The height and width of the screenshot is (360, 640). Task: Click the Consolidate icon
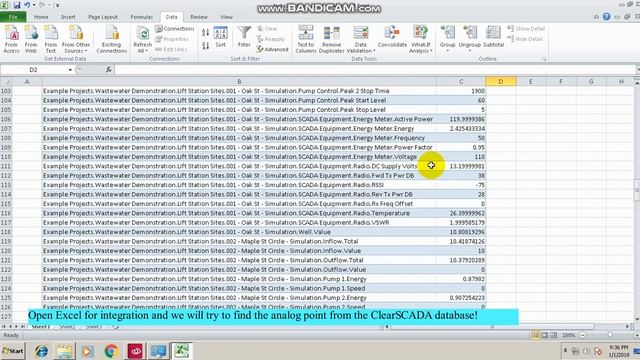[392, 37]
